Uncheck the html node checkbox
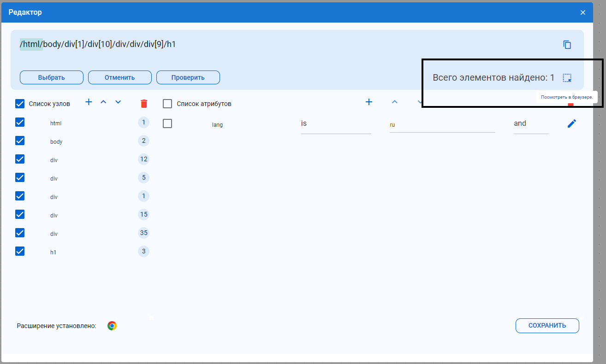Viewport: 606px width, 364px height. pyautogui.click(x=20, y=122)
